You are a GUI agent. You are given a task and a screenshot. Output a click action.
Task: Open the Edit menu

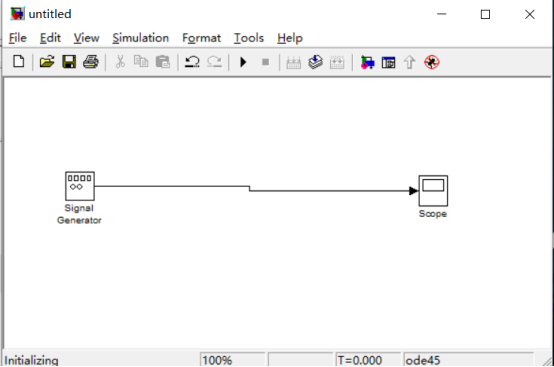(x=50, y=38)
